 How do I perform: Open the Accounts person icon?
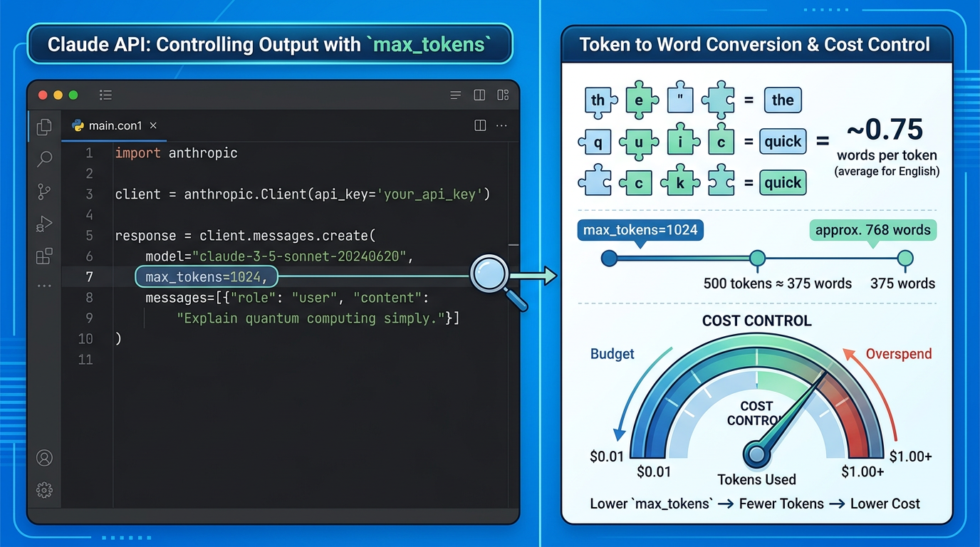click(44, 457)
